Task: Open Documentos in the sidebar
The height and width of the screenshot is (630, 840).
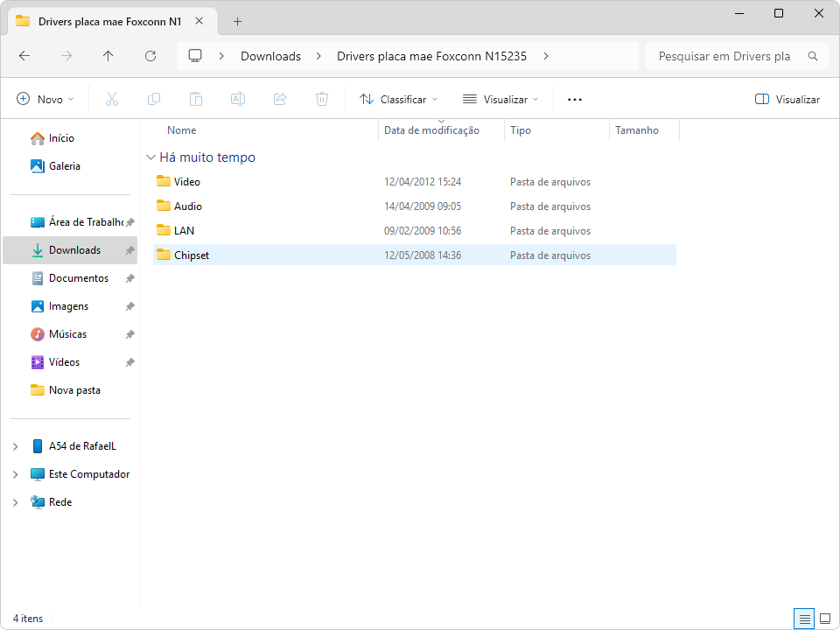Action: (70, 278)
